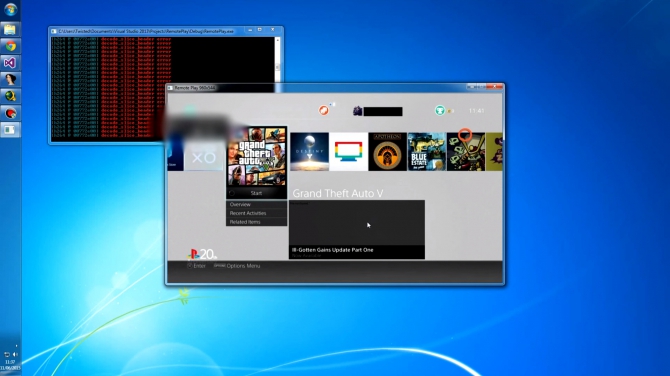Click the Options Menu hint
The height and width of the screenshot is (376, 670).
coord(237,266)
